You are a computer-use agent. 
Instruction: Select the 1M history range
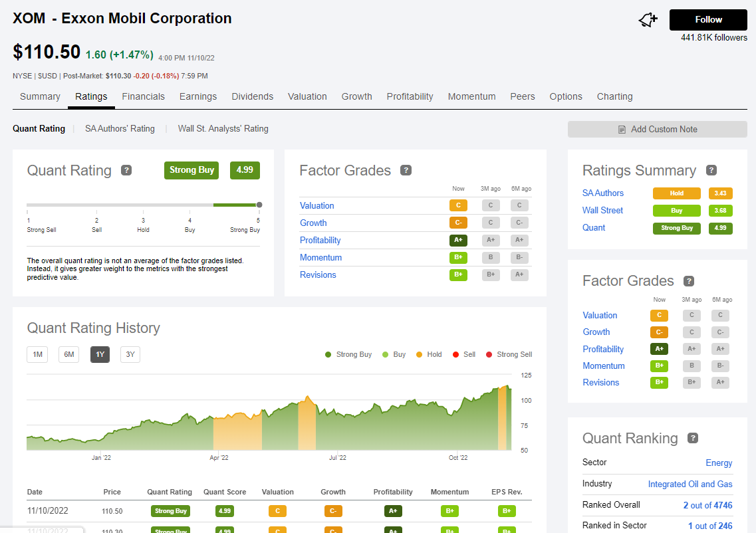click(38, 354)
